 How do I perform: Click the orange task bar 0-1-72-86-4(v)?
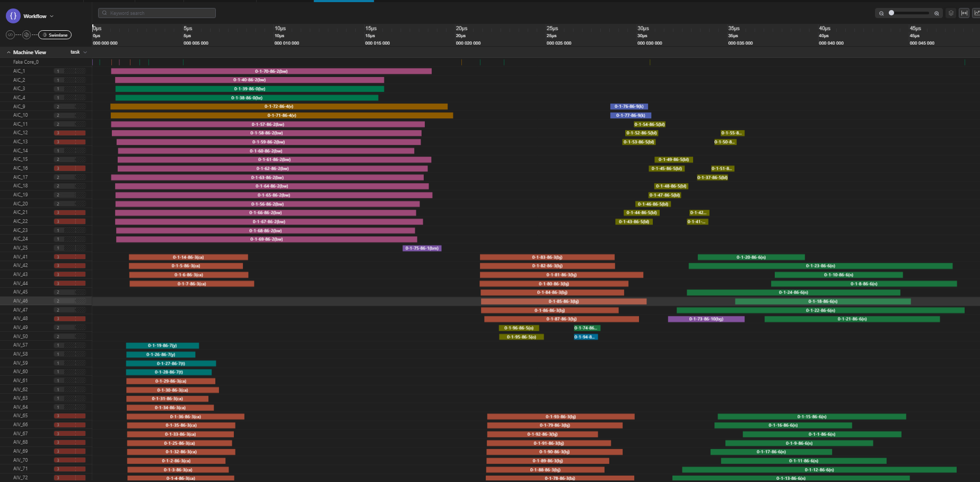click(x=279, y=107)
